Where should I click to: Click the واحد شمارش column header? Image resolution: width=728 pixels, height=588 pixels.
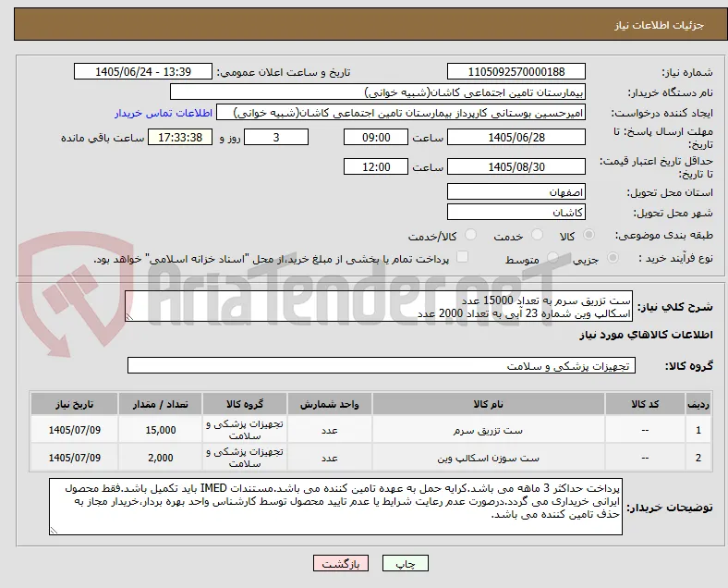coord(329,404)
